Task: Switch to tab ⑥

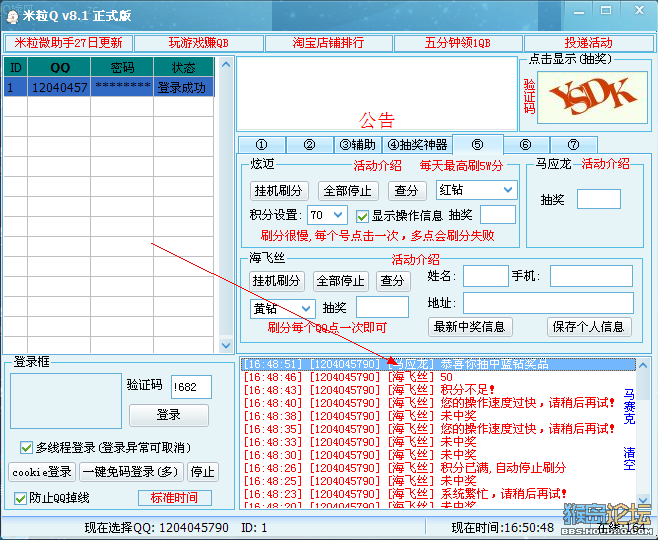Action: [x=526, y=145]
